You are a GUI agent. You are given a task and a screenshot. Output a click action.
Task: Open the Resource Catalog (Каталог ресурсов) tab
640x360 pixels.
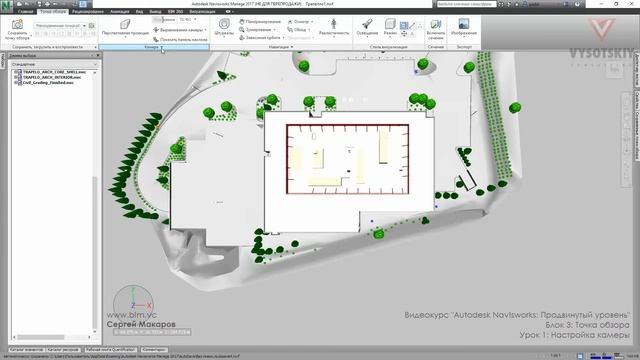point(63,350)
